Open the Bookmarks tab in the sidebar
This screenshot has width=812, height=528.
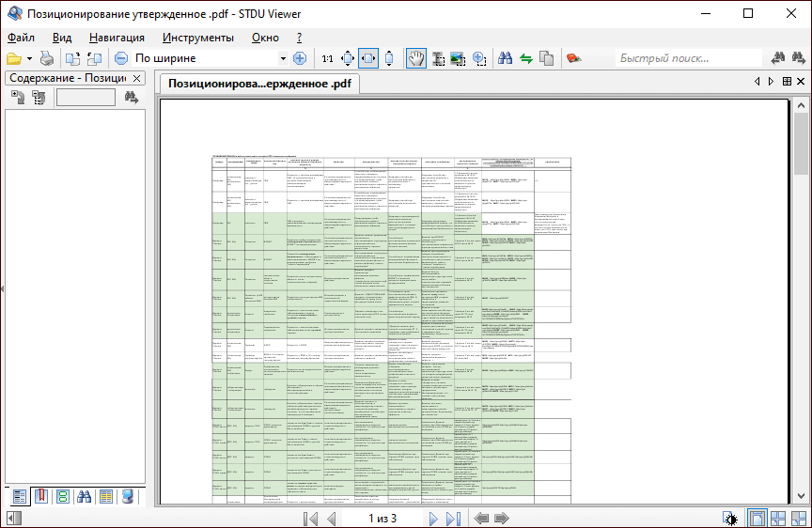(40, 496)
